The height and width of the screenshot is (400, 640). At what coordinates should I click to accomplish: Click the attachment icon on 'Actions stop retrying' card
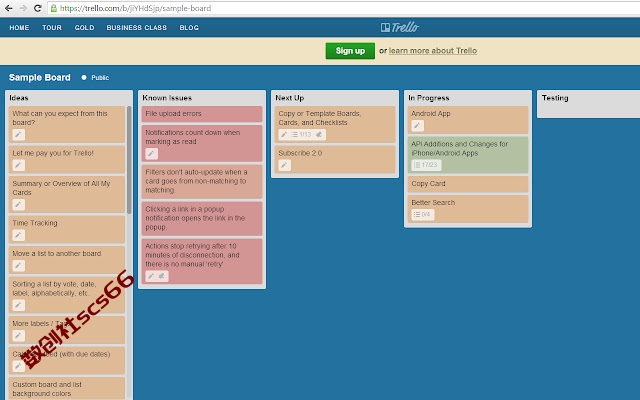pos(162,276)
